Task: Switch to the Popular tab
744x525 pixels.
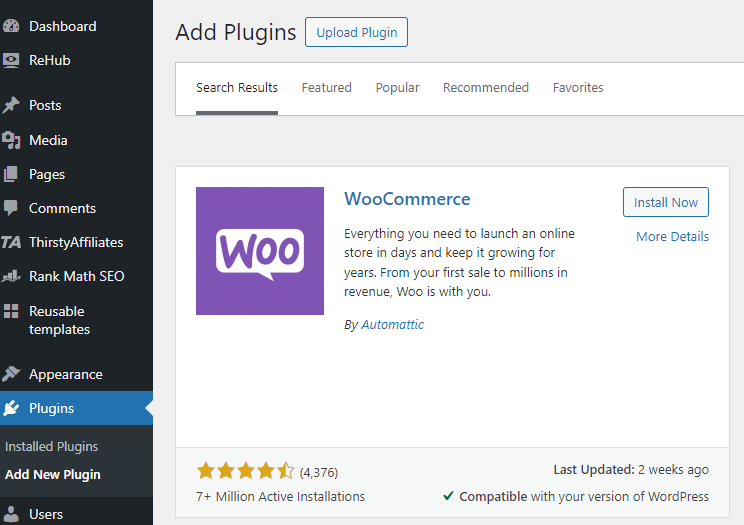Action: [397, 88]
